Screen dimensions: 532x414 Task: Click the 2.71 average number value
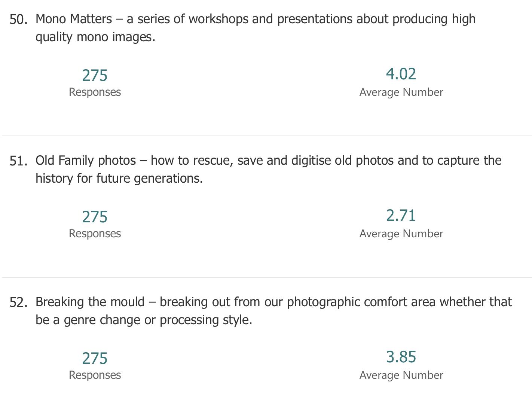pyautogui.click(x=401, y=215)
